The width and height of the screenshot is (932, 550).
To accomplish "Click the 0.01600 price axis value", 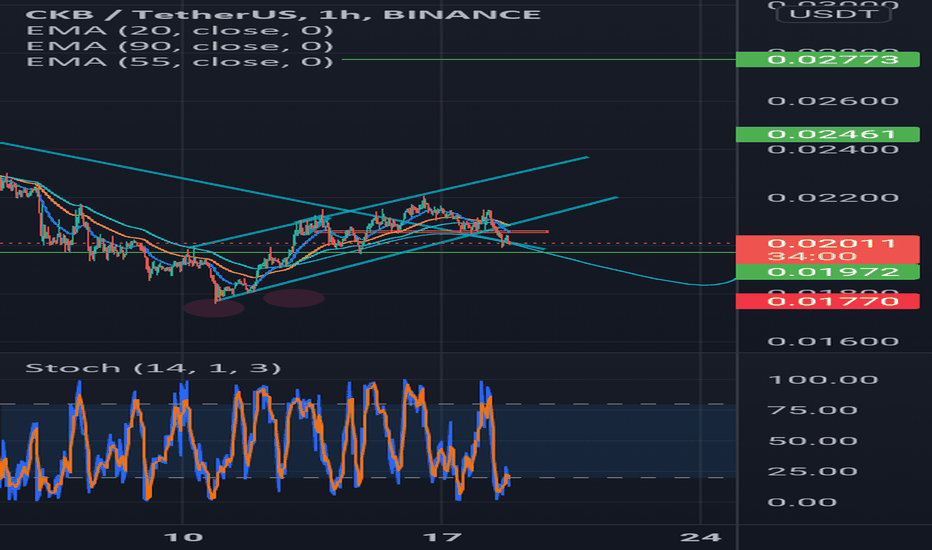I will (833, 341).
